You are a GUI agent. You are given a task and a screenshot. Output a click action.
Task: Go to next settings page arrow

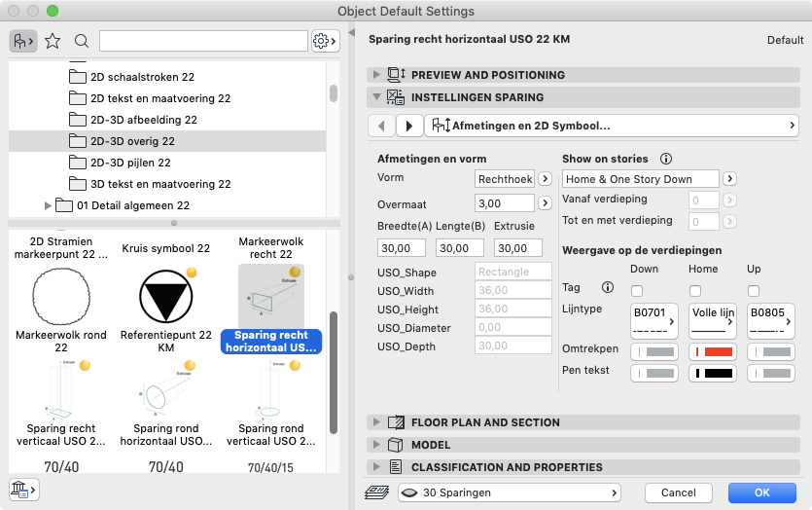click(x=409, y=126)
